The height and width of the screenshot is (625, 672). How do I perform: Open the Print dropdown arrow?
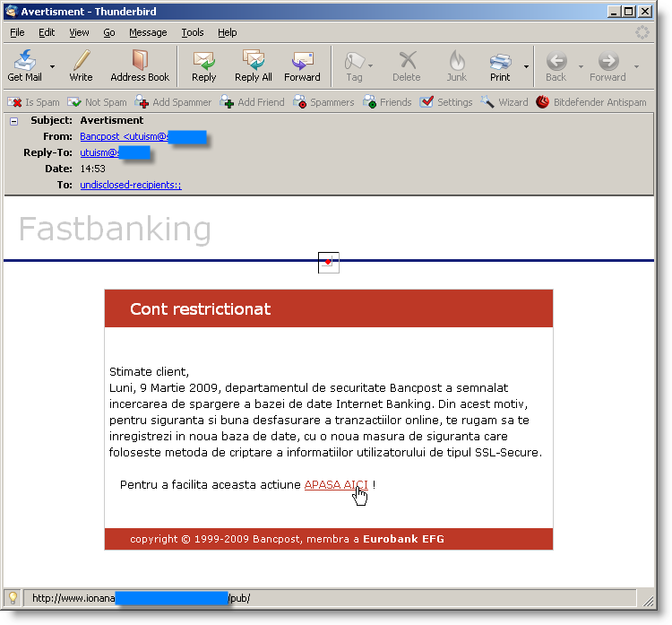pyautogui.click(x=526, y=66)
